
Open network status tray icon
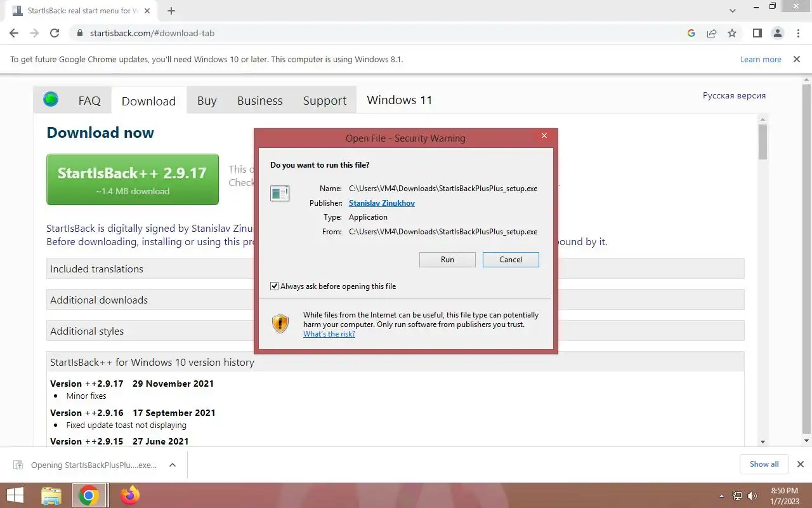pos(737,496)
